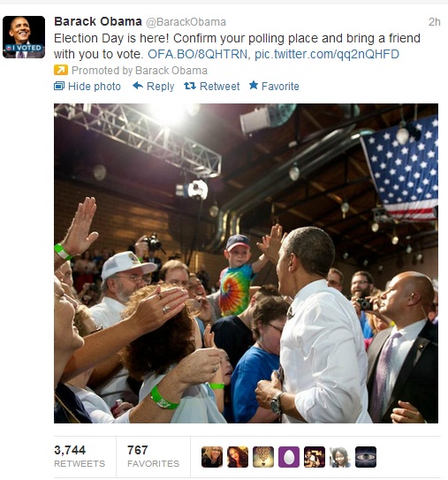Click the 2h timestamp

[x=434, y=22]
